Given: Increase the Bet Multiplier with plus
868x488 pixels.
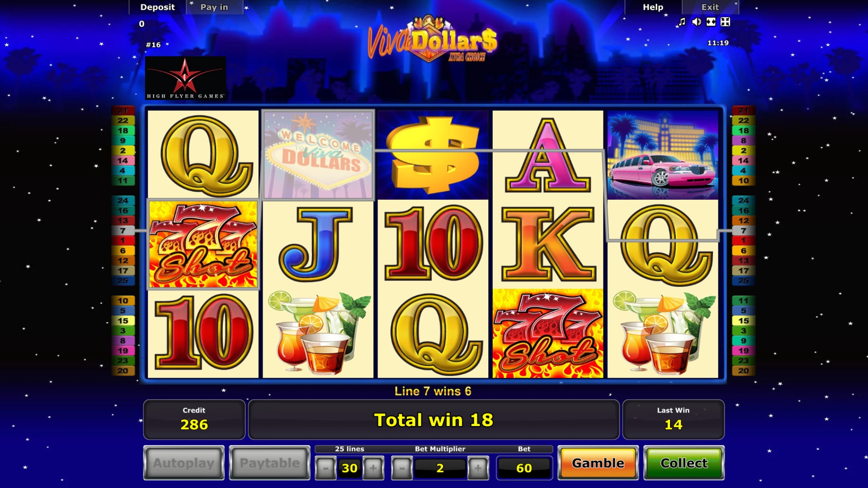Looking at the screenshot, I should (x=478, y=468).
